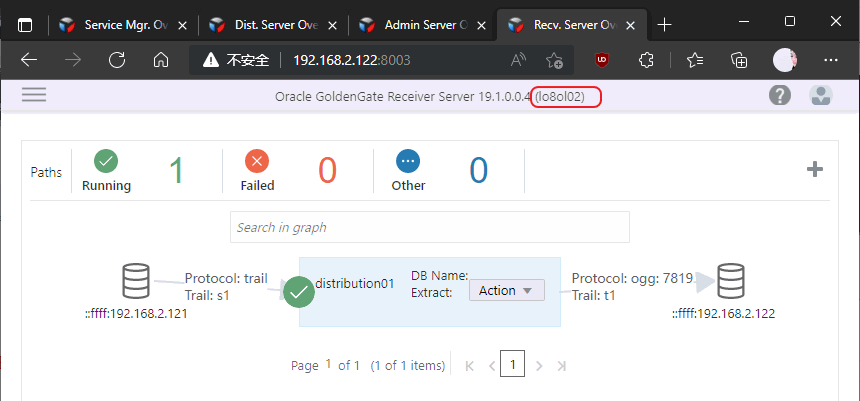
Task: Click the Protocol: ogg: 7819 label
Action: (632, 279)
